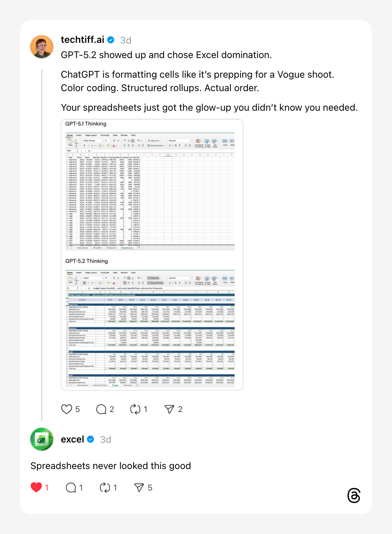Select the Wrap Text icon
This screenshot has width=392, height=534.
tap(154, 278)
